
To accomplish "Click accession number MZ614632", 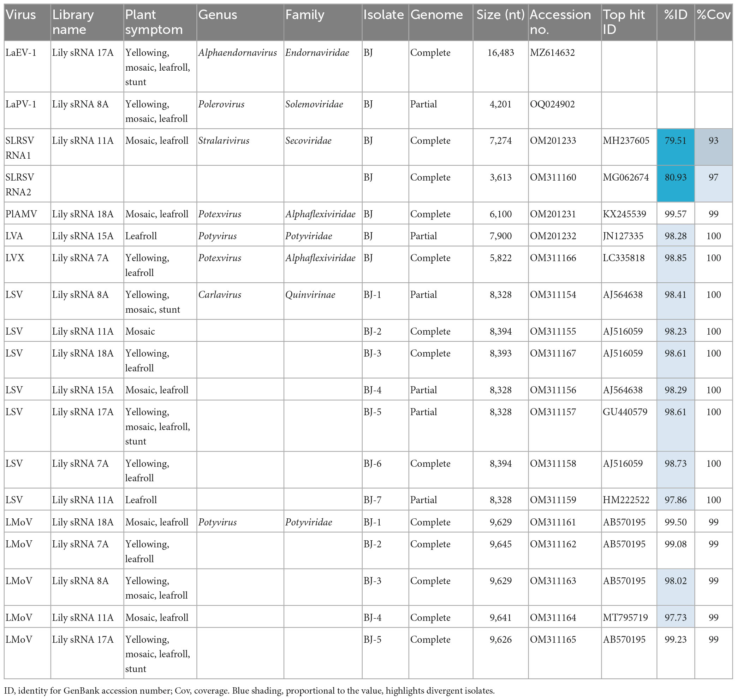I will pyautogui.click(x=552, y=53).
